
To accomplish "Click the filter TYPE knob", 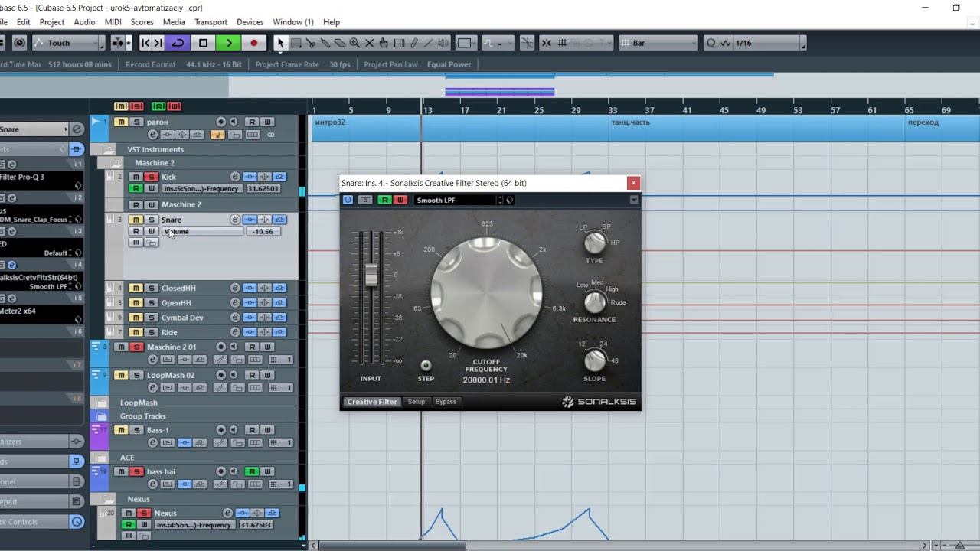I will click(595, 243).
